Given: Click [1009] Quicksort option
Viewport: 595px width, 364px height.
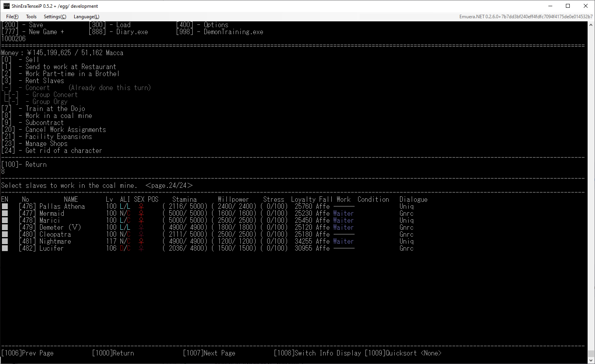Looking at the screenshot, I should point(403,353).
